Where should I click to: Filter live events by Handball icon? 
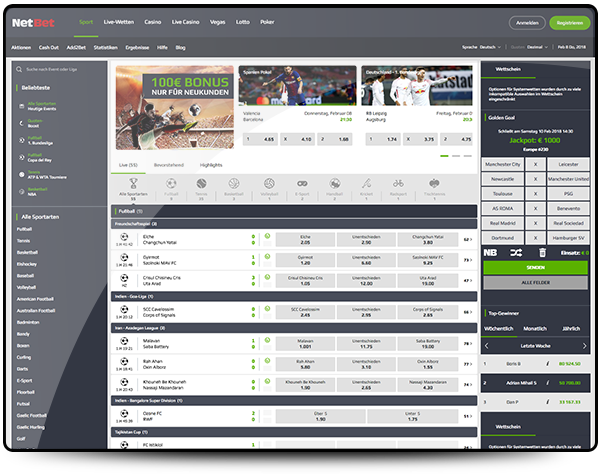334,184
